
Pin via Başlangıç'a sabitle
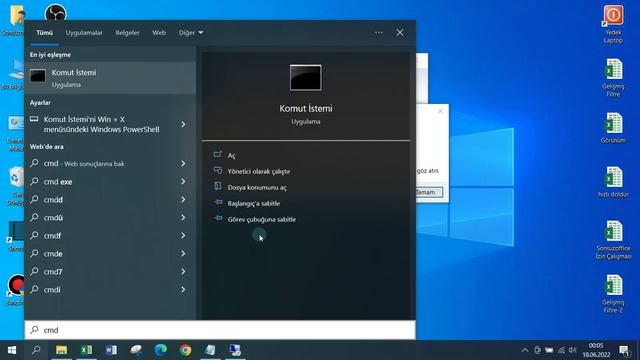[253, 203]
